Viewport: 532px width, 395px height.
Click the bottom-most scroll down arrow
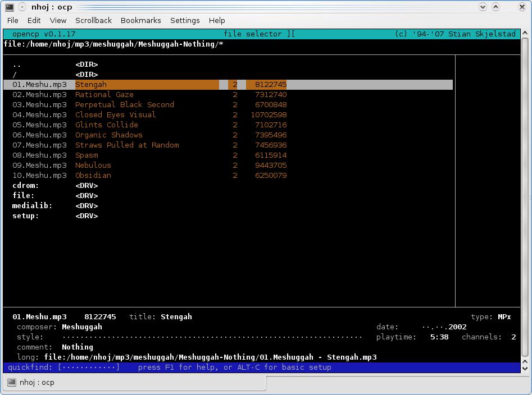[525, 369]
